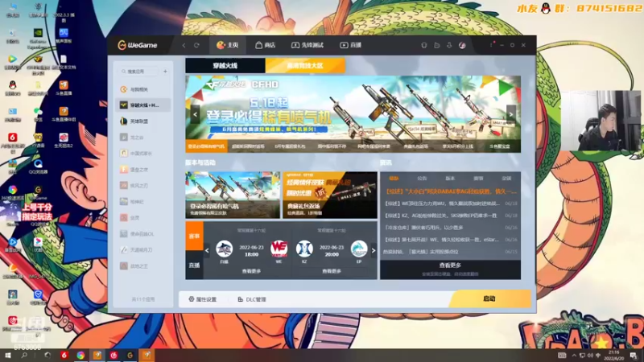
Task: Open news item about 冷冻仓库
Action: [x=451, y=228]
